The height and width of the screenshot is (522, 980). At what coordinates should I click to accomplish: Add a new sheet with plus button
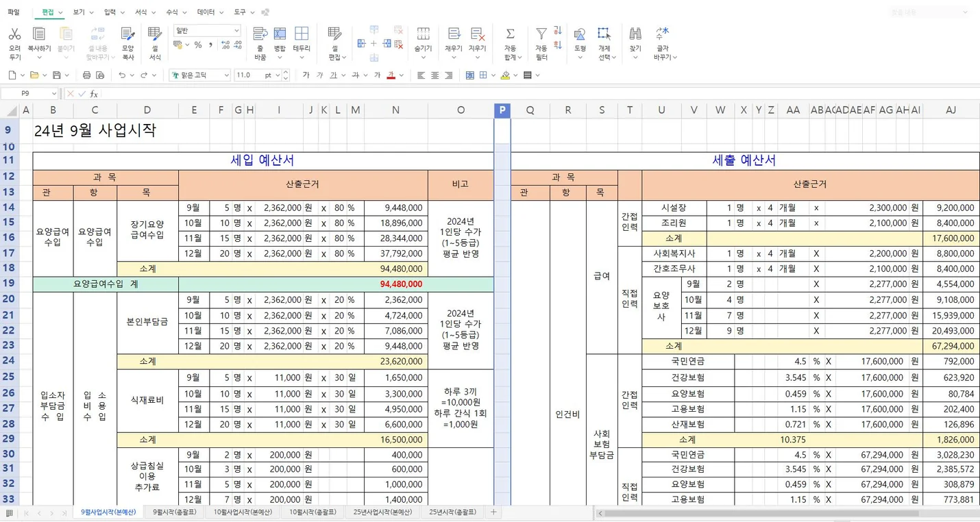point(493,512)
